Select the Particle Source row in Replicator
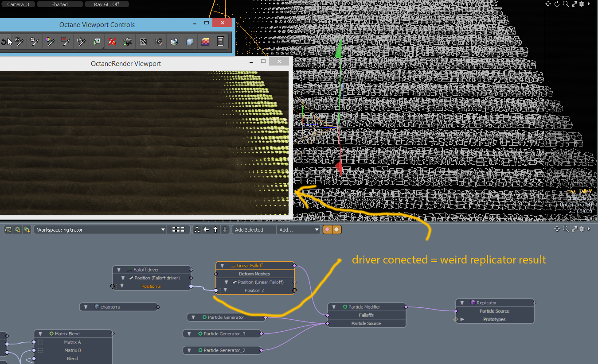The height and width of the screenshot is (364, 598). [494, 311]
